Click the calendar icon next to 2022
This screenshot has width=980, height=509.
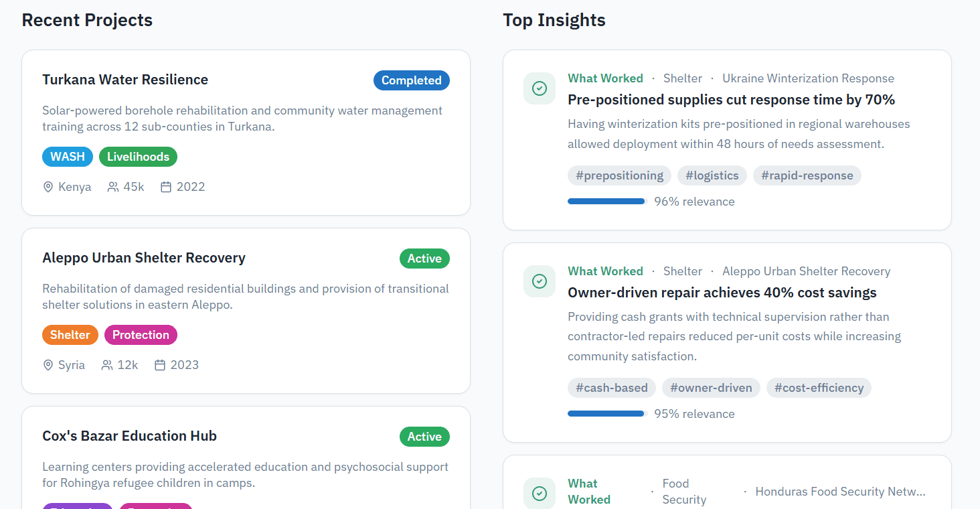point(165,187)
